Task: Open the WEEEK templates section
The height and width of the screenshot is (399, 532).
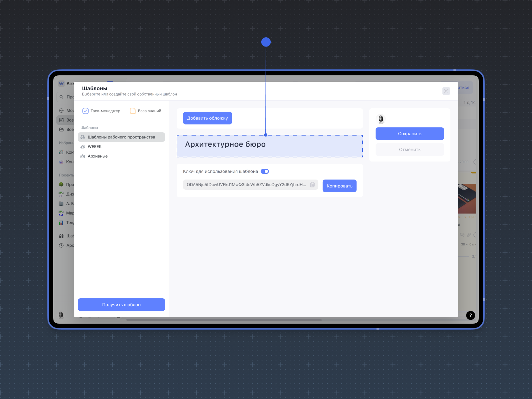Action: 95,147
